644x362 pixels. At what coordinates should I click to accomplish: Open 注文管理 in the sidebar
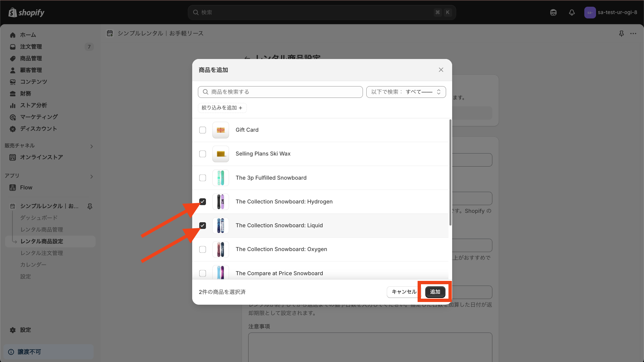[x=31, y=47]
